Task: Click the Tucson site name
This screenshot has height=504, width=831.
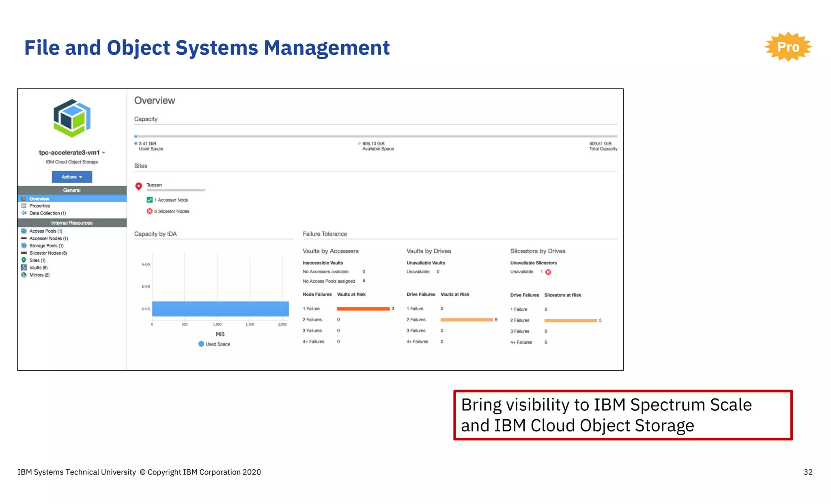Action: pos(154,185)
